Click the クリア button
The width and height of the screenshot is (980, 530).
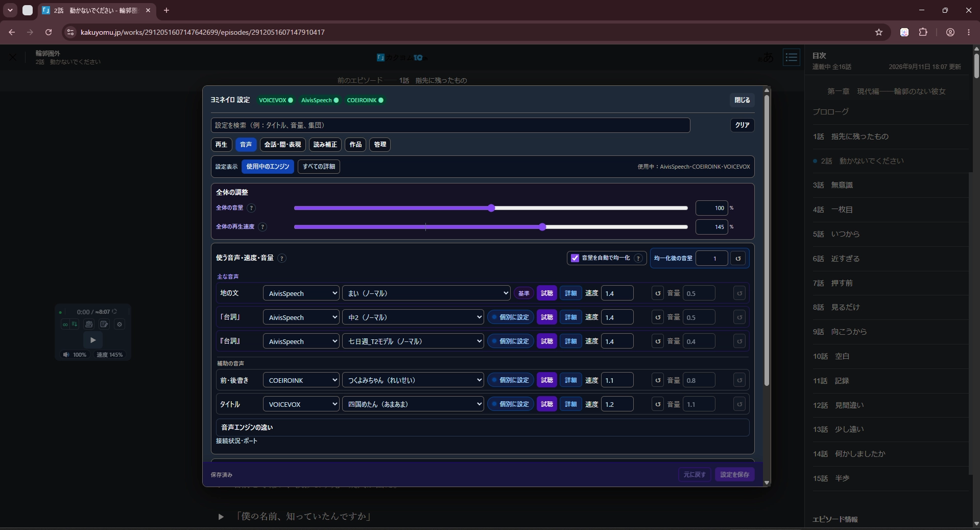pos(742,125)
